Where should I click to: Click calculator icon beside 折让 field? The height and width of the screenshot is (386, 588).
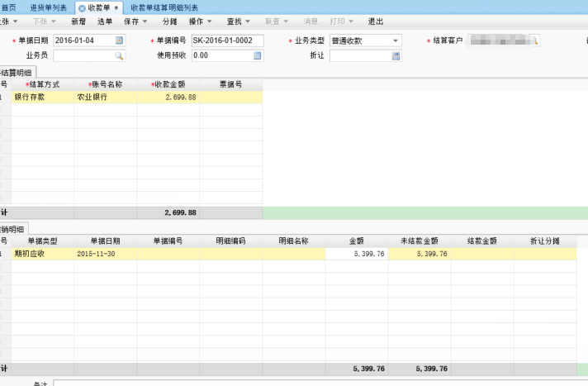tap(396, 55)
